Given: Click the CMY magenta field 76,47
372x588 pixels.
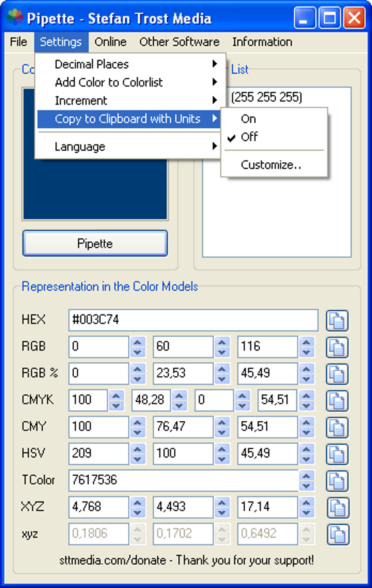Looking at the screenshot, I should point(183,426).
